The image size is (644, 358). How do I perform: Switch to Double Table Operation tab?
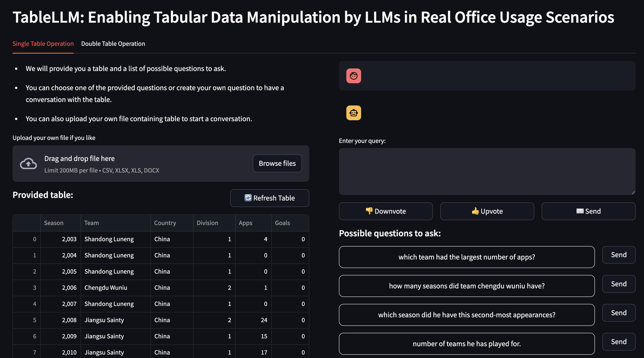tap(113, 44)
